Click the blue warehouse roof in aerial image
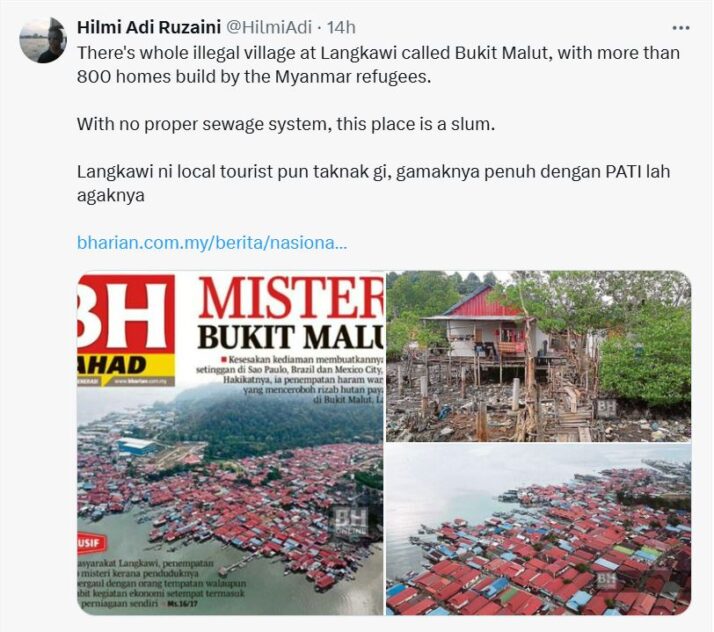Viewport: 714px width, 632px height. point(137,445)
